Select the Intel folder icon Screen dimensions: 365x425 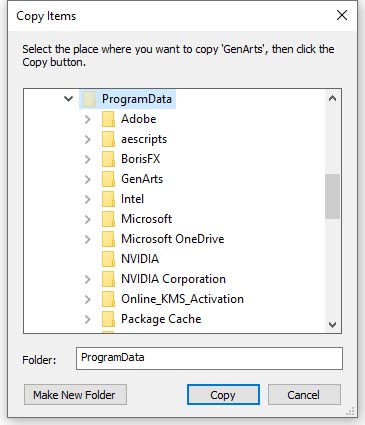point(108,199)
